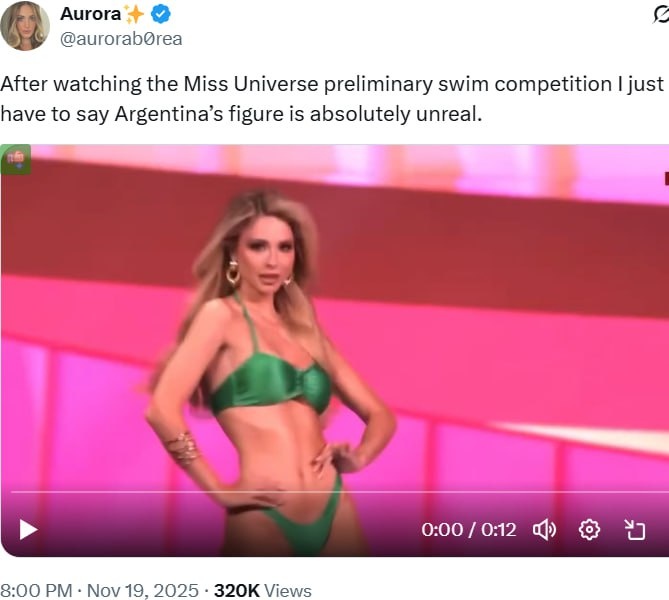The image size is (669, 600).
Task: Open video settings gear
Action: coord(589,530)
